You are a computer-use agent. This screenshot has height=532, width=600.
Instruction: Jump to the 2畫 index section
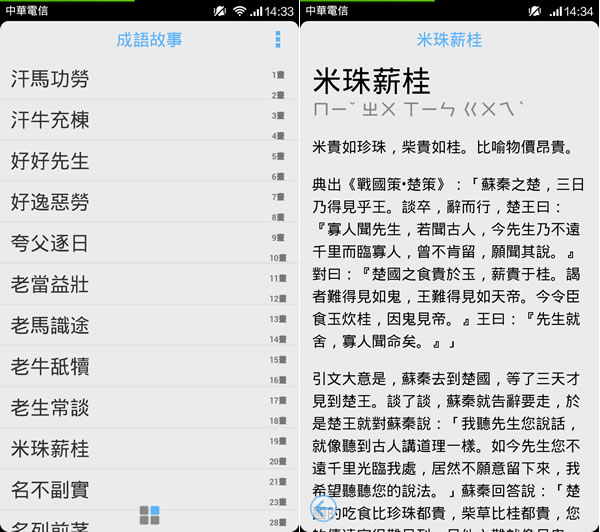coord(278,95)
